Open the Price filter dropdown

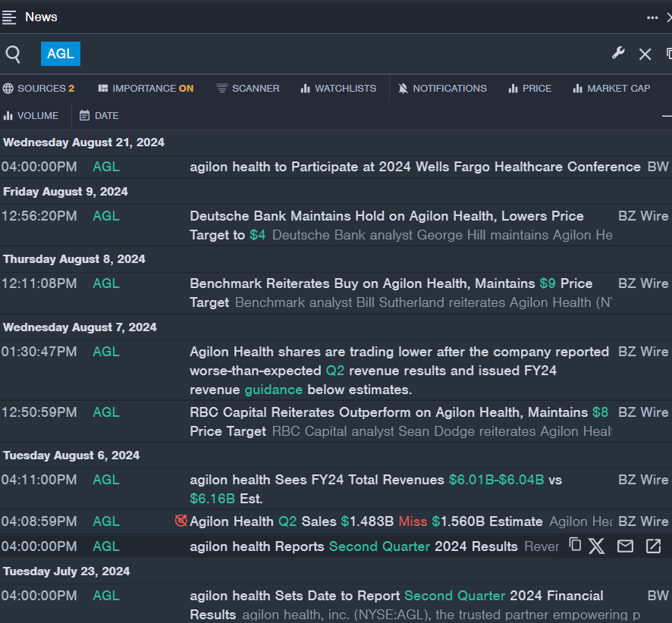coord(529,89)
